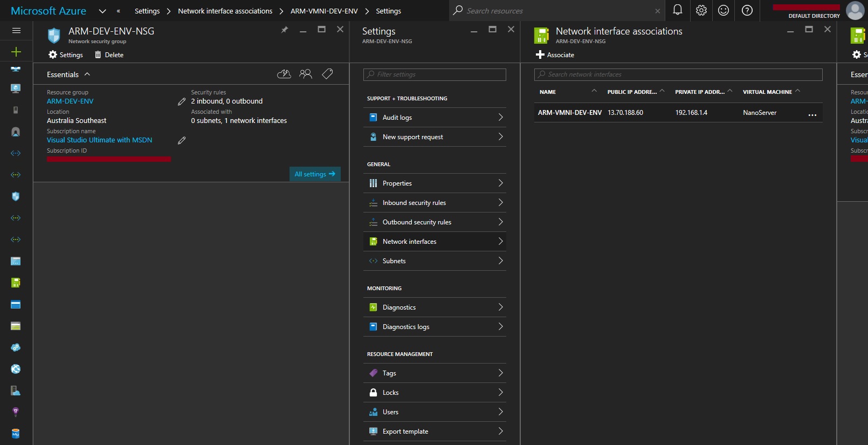Open the green network card sidebar icon

point(16,283)
